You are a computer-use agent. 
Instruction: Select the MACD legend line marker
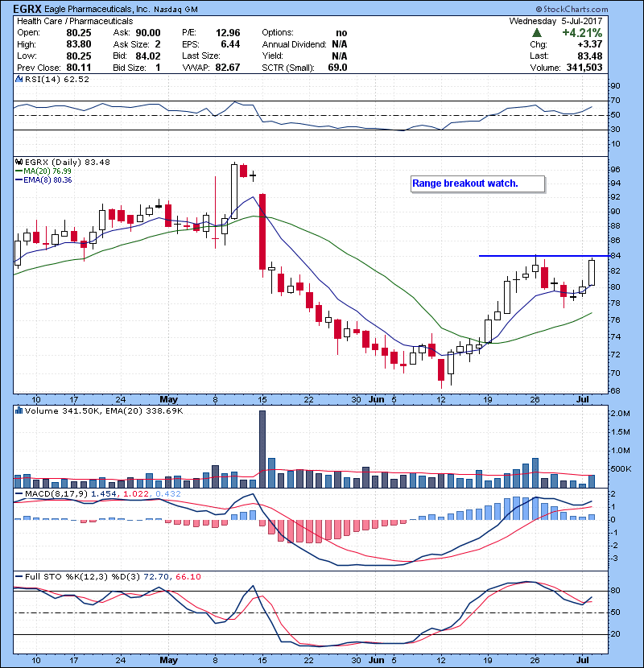pyautogui.click(x=19, y=494)
